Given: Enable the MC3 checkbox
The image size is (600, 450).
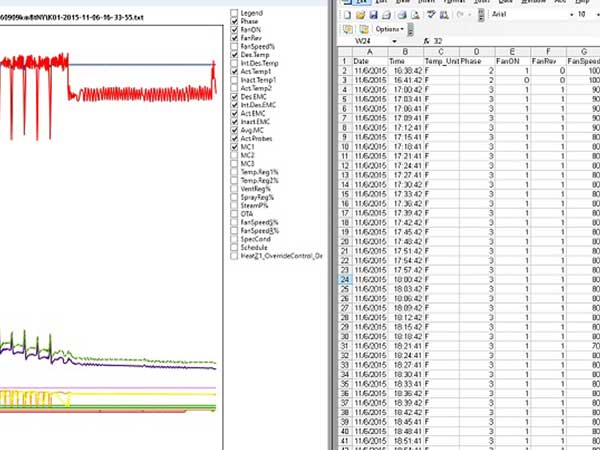Looking at the screenshot, I should 234,164.
